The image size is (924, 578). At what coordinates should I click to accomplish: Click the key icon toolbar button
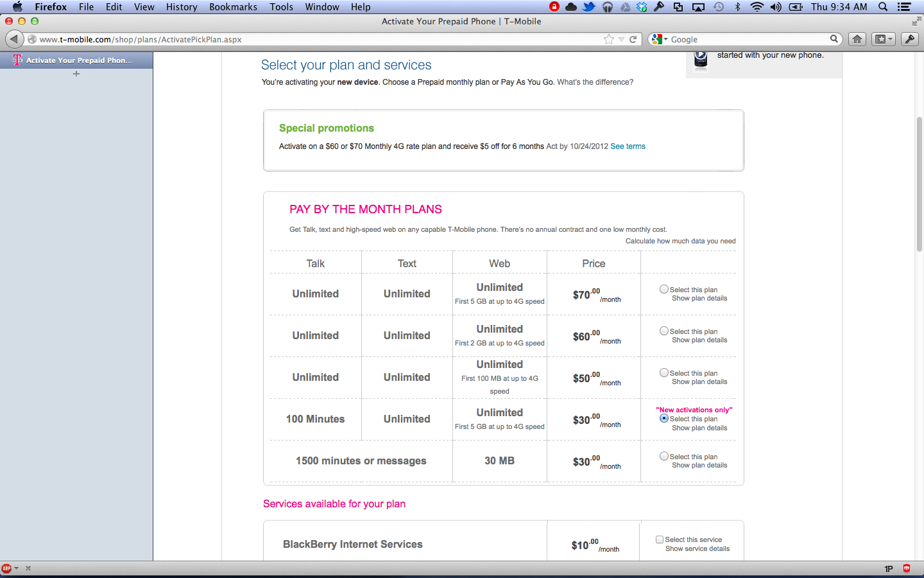point(910,39)
